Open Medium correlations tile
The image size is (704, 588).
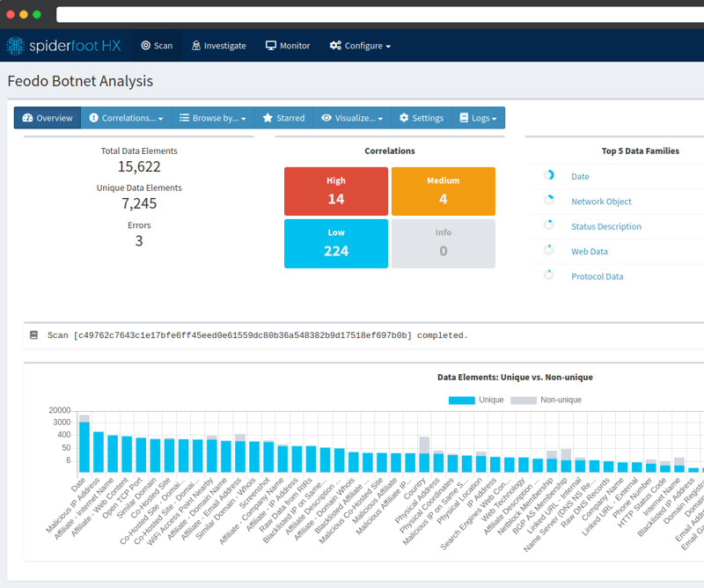[x=444, y=191]
